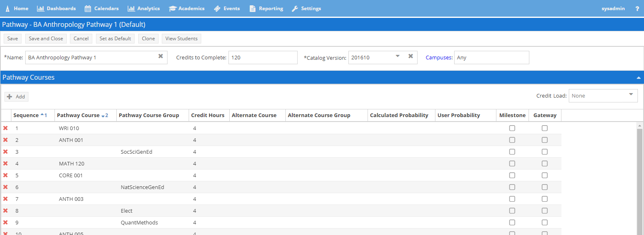Check Milestone for ANTH 001

point(512,140)
